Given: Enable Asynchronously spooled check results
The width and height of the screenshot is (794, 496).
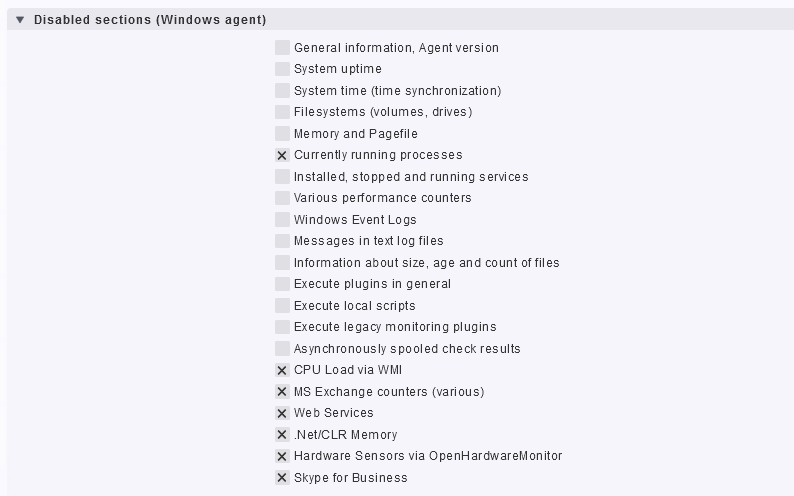Looking at the screenshot, I should [282, 349].
